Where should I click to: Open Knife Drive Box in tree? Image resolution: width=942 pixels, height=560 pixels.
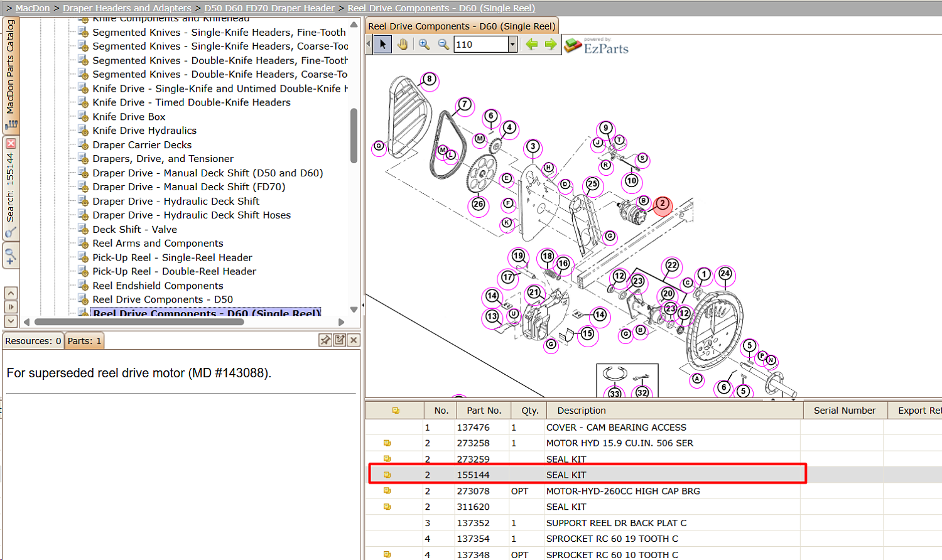coord(129,117)
